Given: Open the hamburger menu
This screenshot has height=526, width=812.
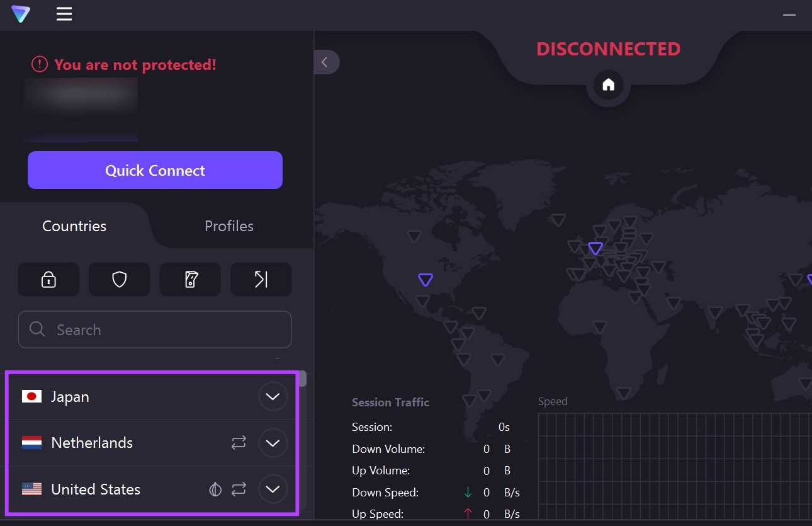Looking at the screenshot, I should click(64, 14).
